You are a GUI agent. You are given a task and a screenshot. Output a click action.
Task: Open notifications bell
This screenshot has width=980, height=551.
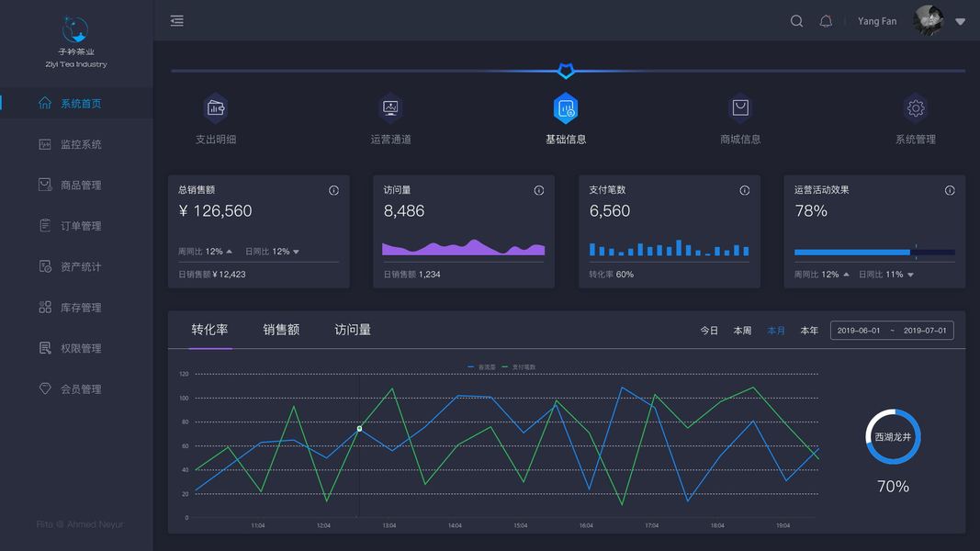(826, 21)
